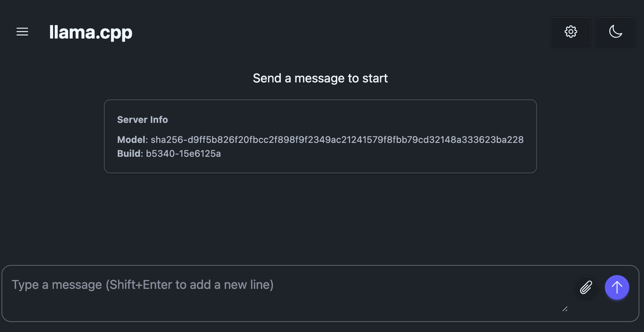Click the settings gear icon
Image resolution: width=644 pixels, height=332 pixels.
570,32
